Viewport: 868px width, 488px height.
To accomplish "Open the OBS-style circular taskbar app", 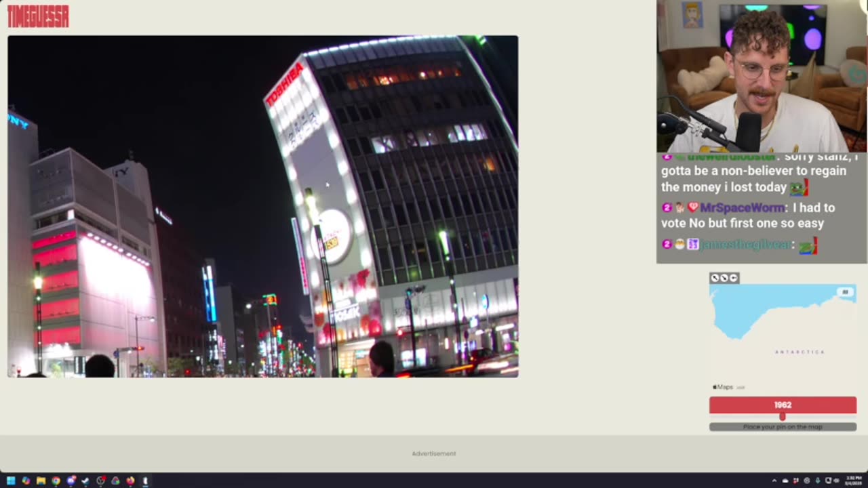I will click(x=101, y=481).
